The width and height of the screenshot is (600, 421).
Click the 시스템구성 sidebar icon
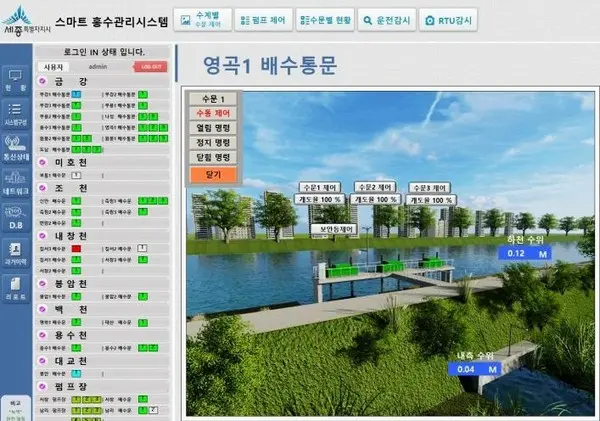[x=15, y=112]
